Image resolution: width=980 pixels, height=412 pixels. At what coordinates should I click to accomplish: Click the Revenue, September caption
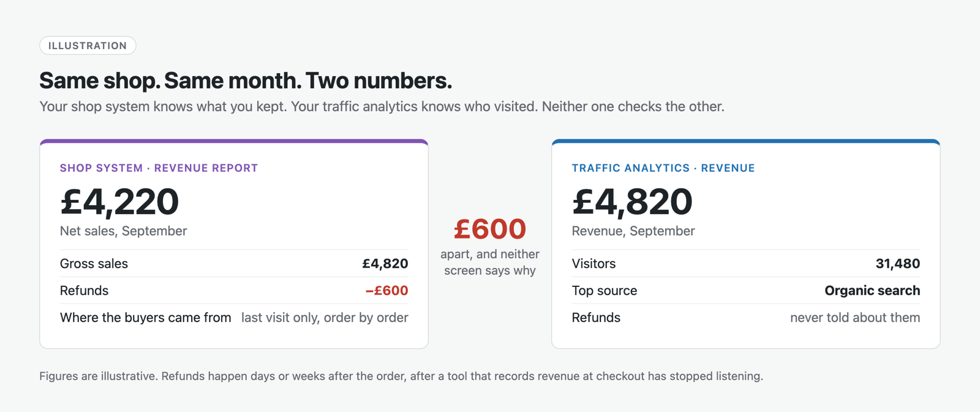pyautogui.click(x=633, y=231)
